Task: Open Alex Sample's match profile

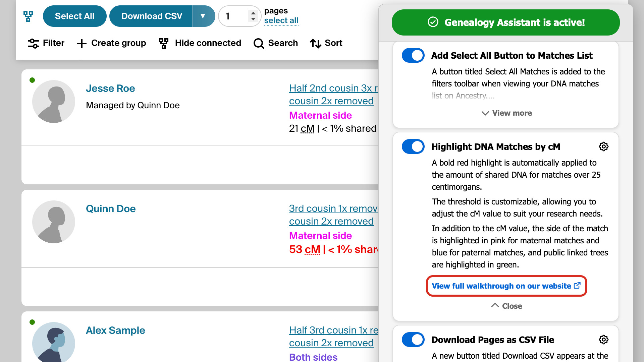Action: click(115, 330)
